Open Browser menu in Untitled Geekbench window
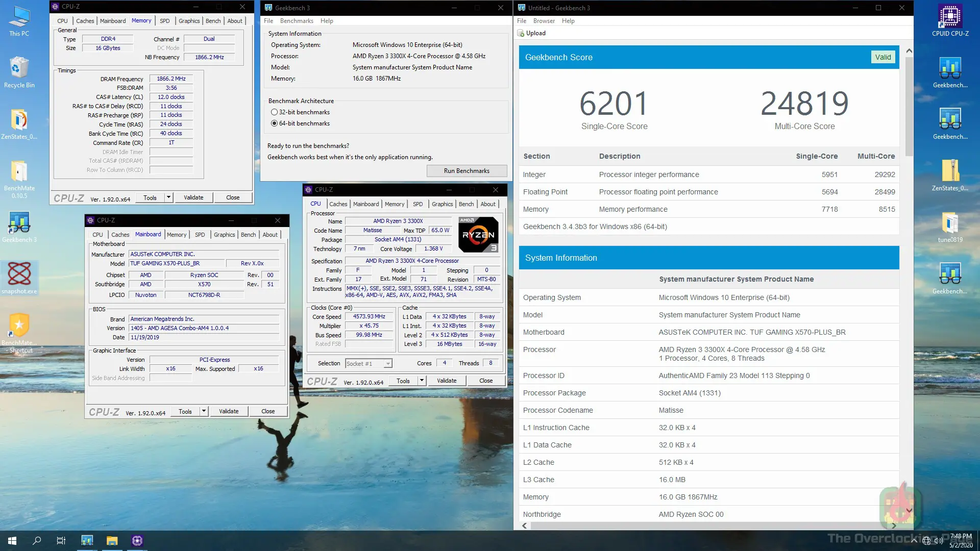980x551 pixels. pyautogui.click(x=544, y=21)
